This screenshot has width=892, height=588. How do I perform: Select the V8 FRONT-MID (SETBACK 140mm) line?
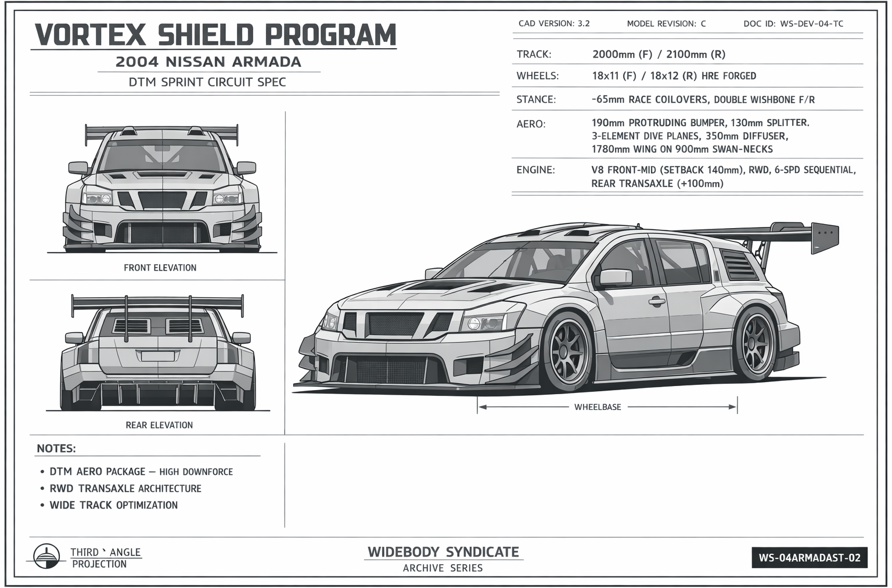pyautogui.click(x=724, y=170)
